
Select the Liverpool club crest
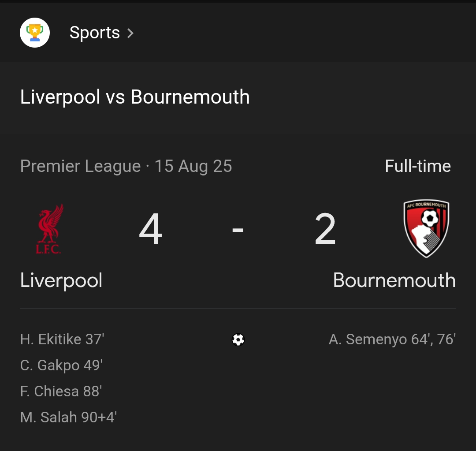tap(50, 228)
